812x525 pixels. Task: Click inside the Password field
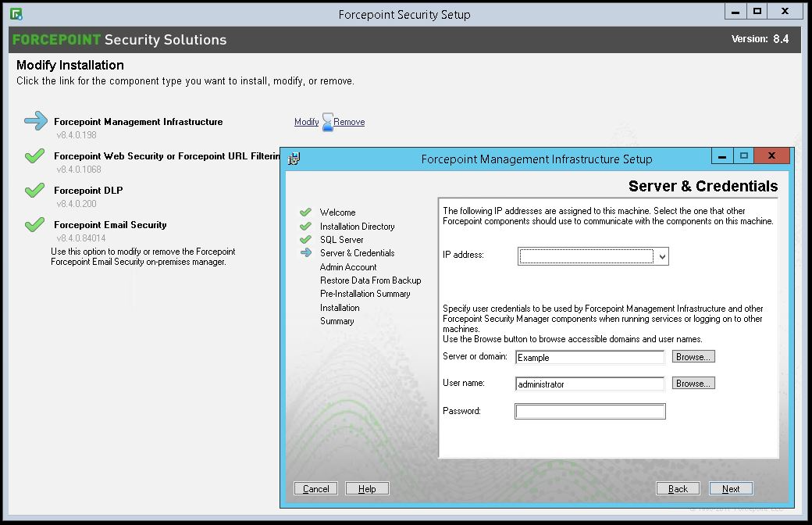[x=589, y=411]
